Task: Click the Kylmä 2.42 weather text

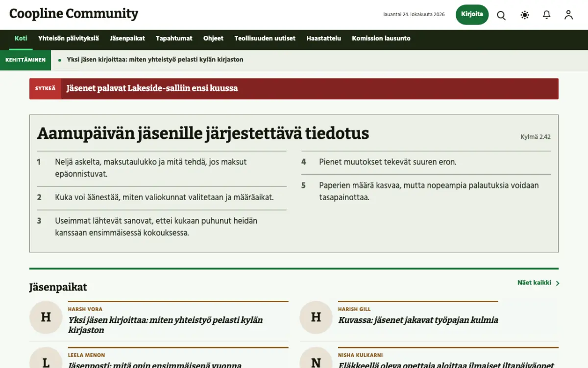Action: (x=536, y=137)
